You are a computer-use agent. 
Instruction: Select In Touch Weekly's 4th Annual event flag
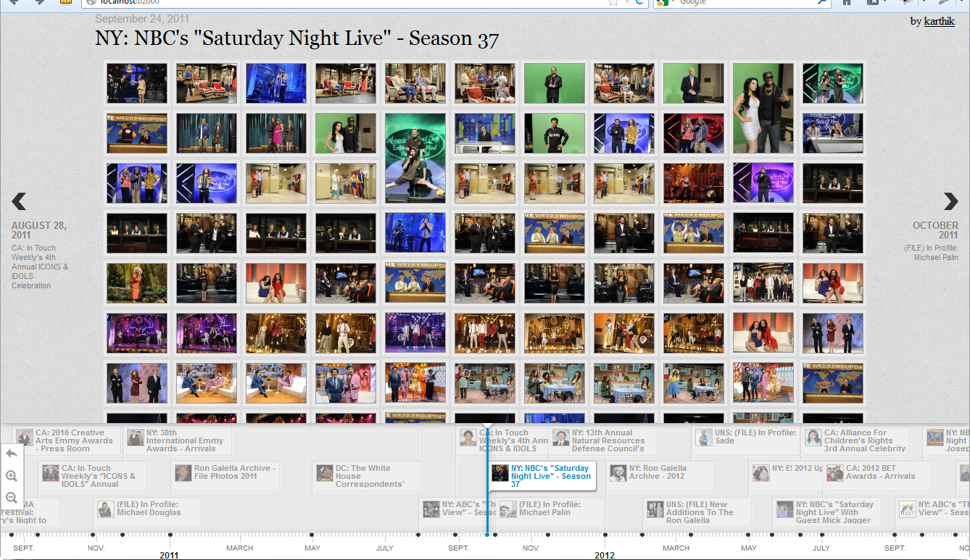[x=503, y=440]
